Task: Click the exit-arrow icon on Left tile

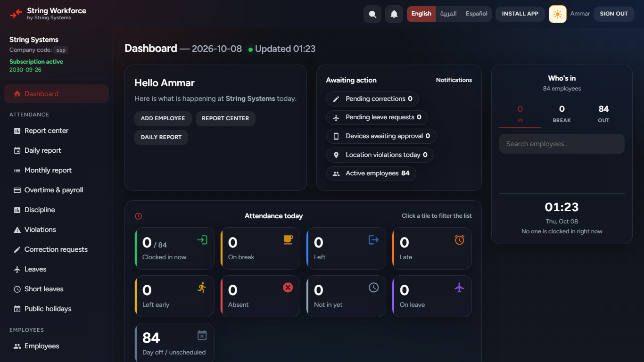Action: (x=373, y=240)
